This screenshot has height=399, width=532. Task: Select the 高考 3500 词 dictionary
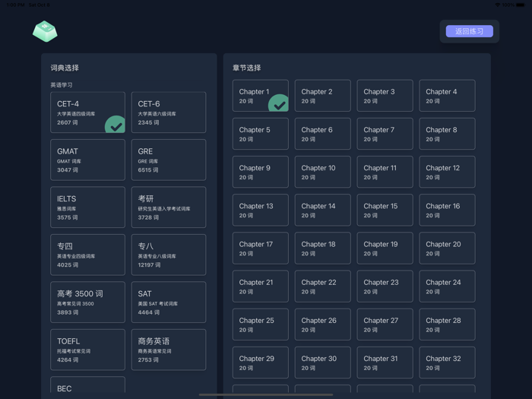(87, 302)
